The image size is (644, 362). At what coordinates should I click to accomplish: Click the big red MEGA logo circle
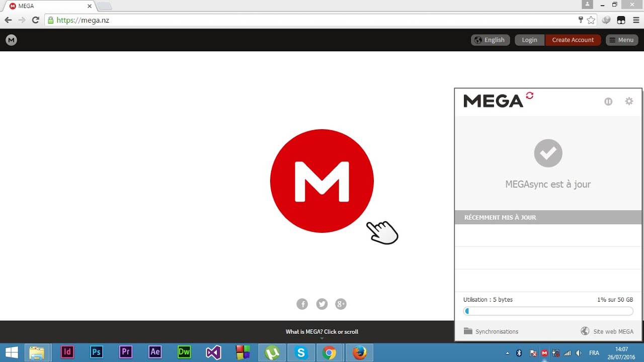pos(322,181)
